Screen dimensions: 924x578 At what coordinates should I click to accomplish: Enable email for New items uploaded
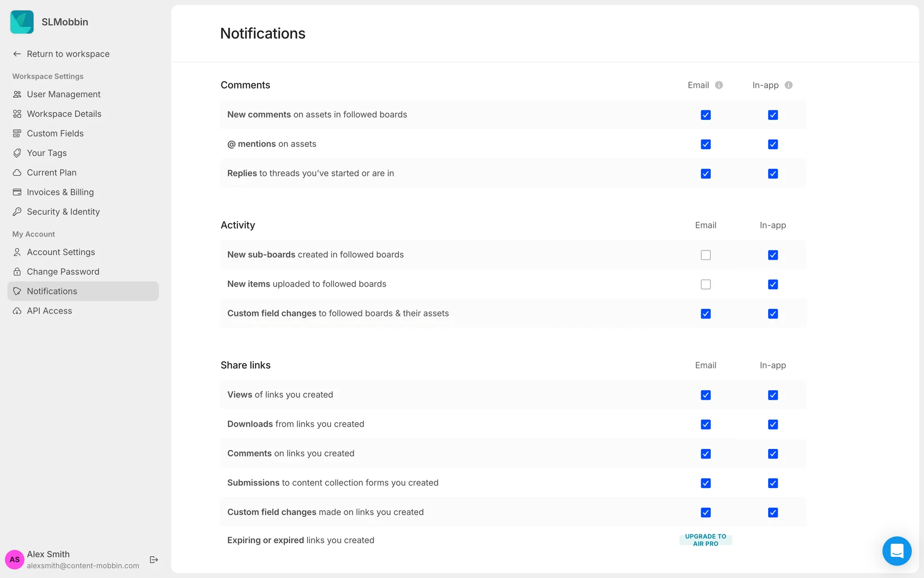point(706,285)
